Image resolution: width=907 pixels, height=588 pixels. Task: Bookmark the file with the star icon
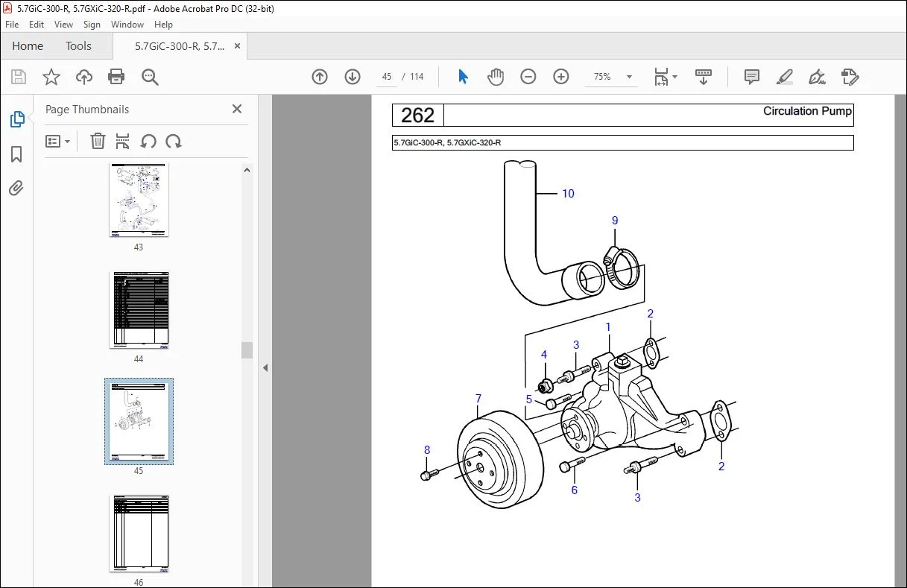pyautogui.click(x=51, y=77)
